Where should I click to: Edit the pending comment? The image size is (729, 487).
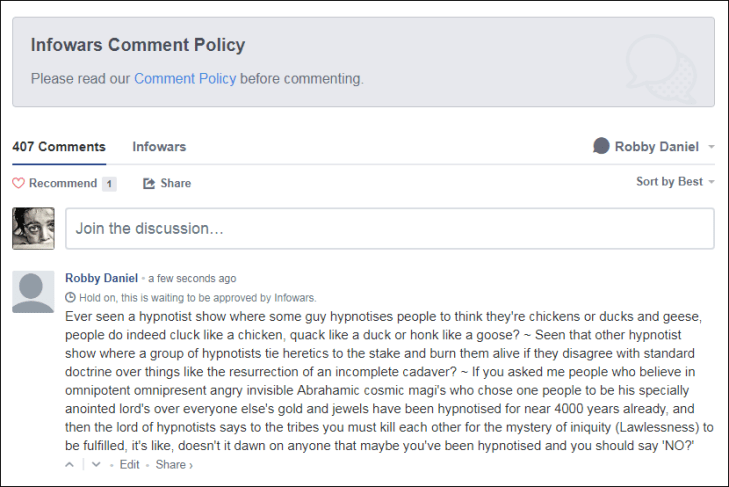pyautogui.click(x=130, y=464)
